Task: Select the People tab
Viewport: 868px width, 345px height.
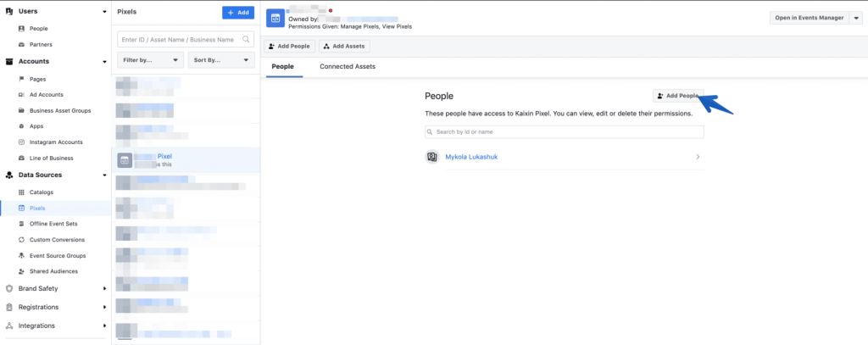Action: pyautogui.click(x=284, y=66)
